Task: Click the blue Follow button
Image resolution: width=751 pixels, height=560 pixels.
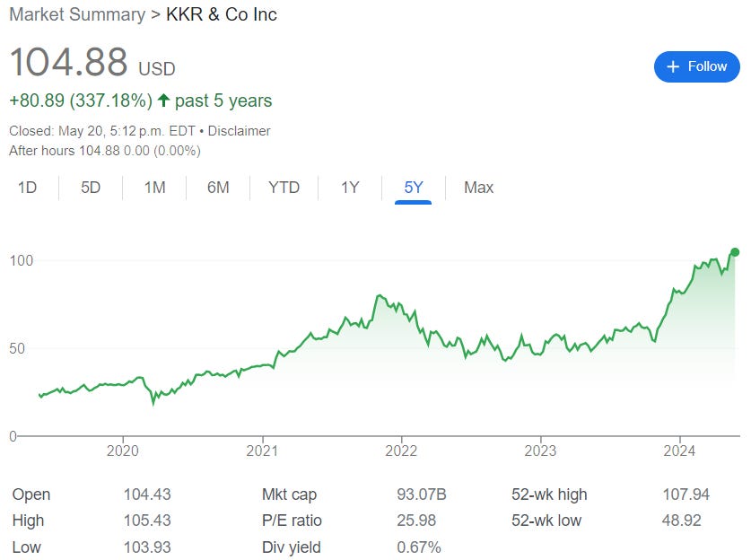Action: (x=696, y=66)
